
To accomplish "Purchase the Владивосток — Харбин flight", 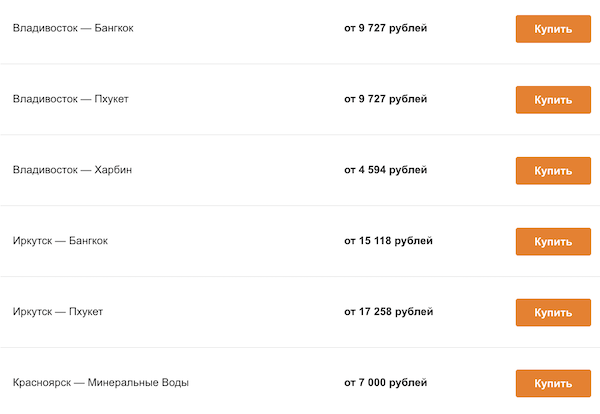I will (553, 171).
